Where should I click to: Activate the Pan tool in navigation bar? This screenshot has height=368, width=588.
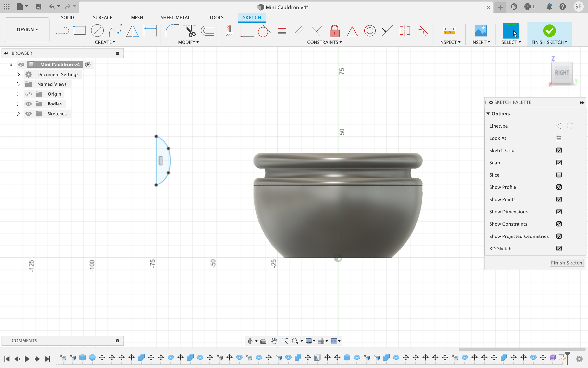274,341
